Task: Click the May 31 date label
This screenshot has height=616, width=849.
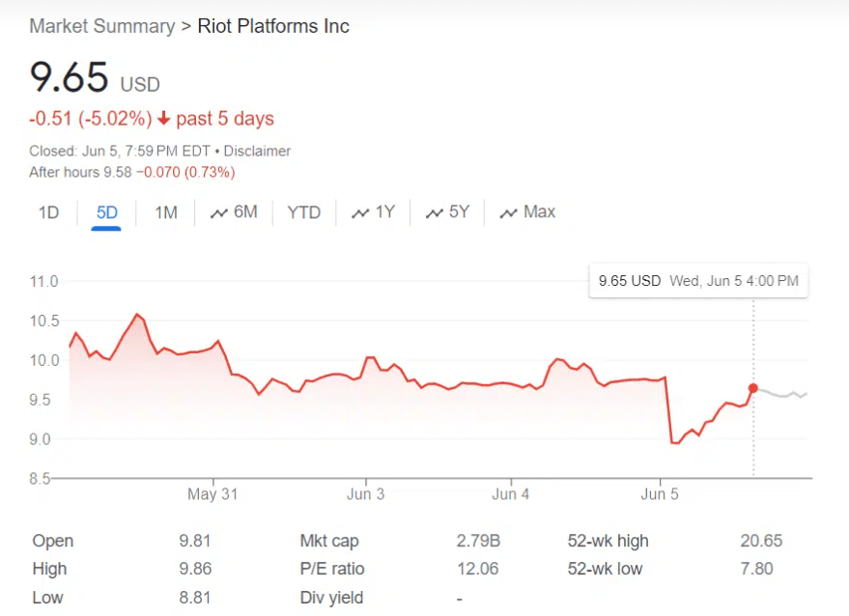Action: tap(212, 494)
